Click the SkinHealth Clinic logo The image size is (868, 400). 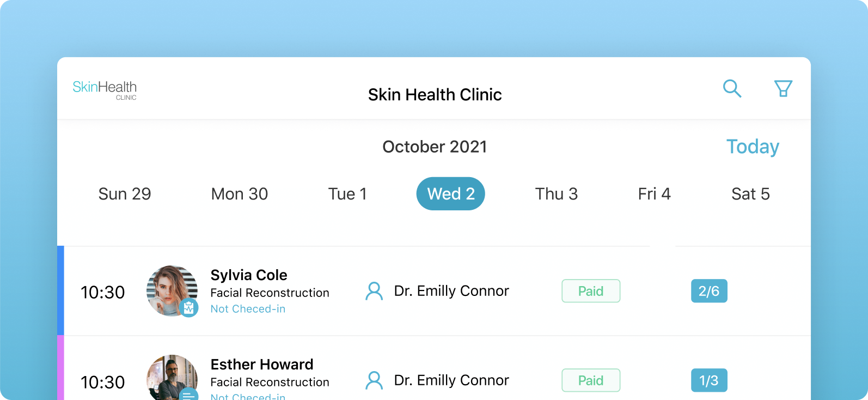[105, 90]
